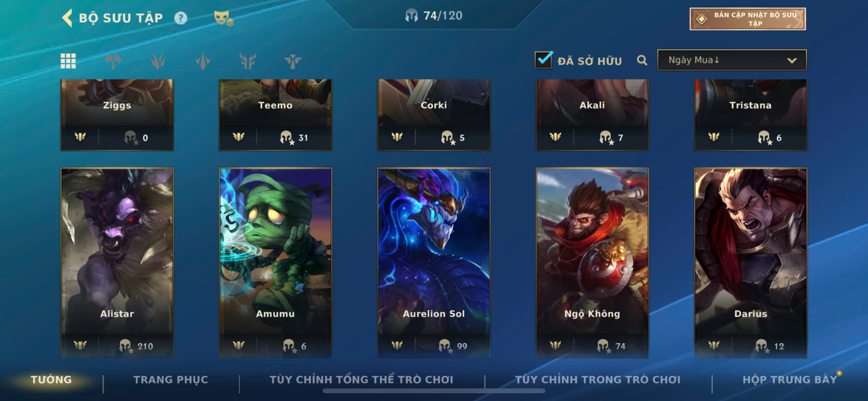Click the search magnifier icon
The image size is (868, 401).
tap(642, 60)
